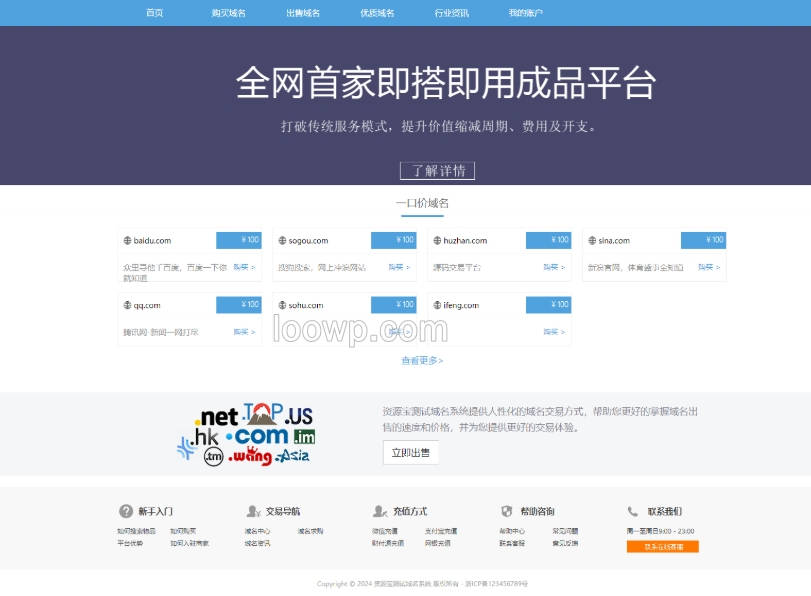
Task: Click the ¥100 price tag on ifeng.com
Action: click(549, 305)
